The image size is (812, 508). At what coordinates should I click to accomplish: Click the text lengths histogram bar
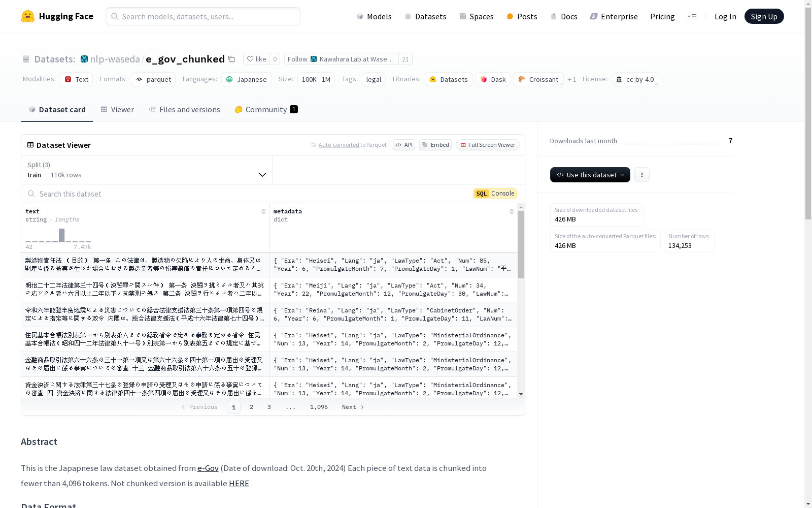(62, 235)
